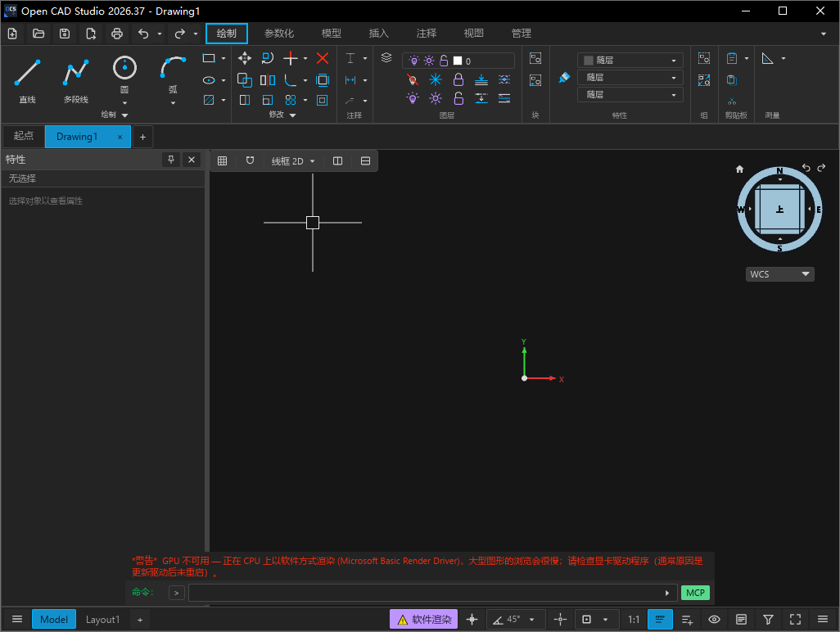Click the match properties brush icon
The image size is (840, 632).
coord(564,78)
